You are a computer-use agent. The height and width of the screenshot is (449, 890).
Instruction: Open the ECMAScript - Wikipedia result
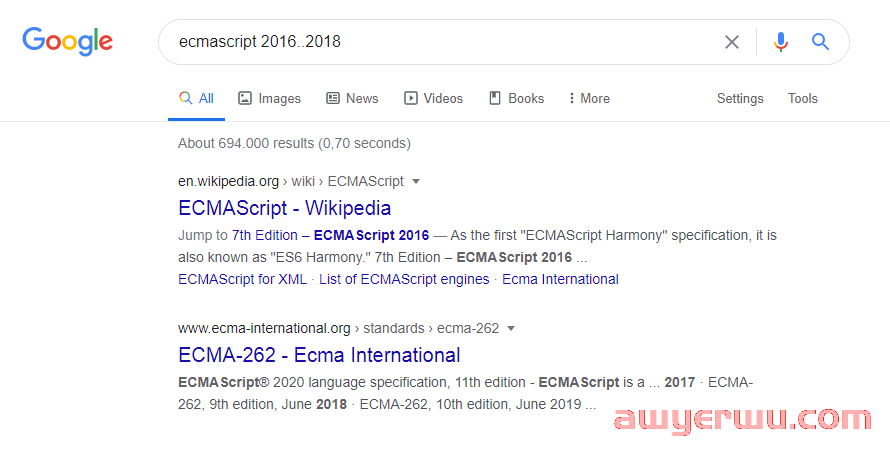(284, 208)
